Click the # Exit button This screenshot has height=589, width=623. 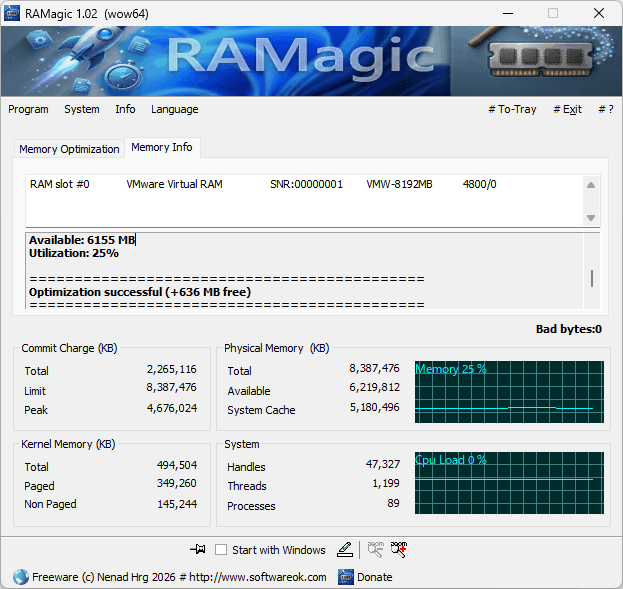pyautogui.click(x=567, y=110)
